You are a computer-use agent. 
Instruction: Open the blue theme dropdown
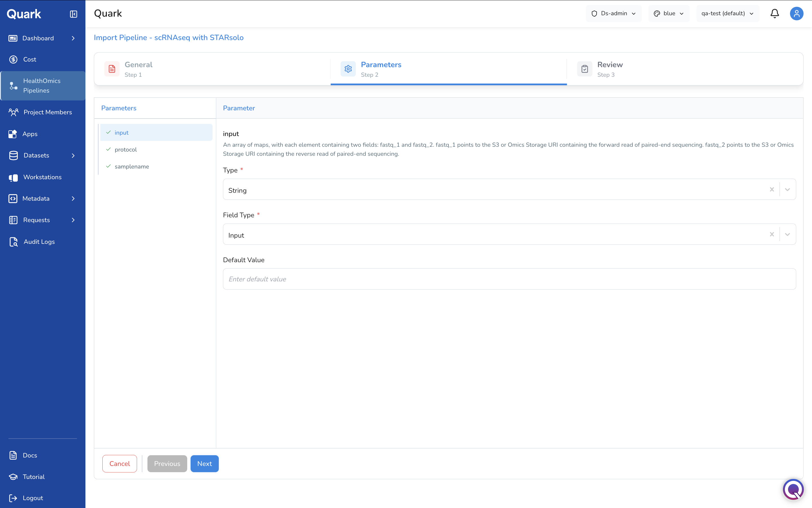[x=669, y=14]
